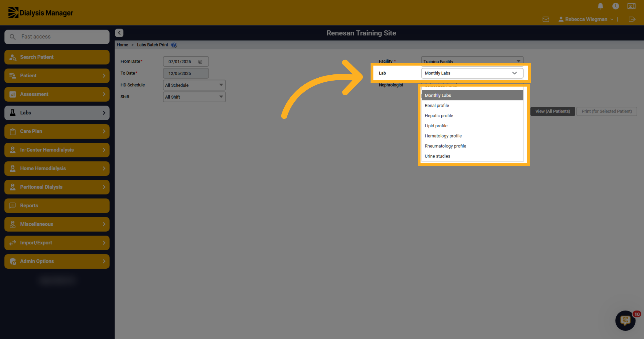Select Monthly Labs option in list
Image resolution: width=644 pixels, height=339 pixels.
pyautogui.click(x=472, y=95)
